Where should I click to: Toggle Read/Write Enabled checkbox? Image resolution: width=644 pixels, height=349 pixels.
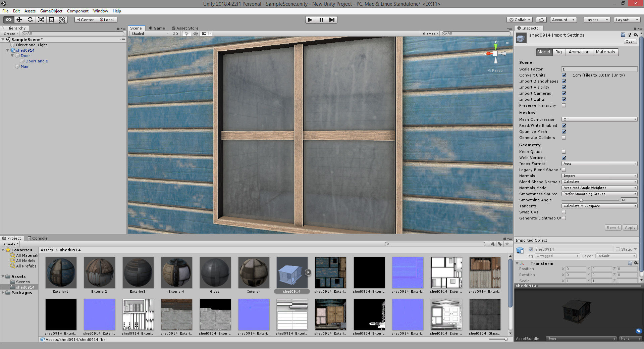[x=564, y=126]
